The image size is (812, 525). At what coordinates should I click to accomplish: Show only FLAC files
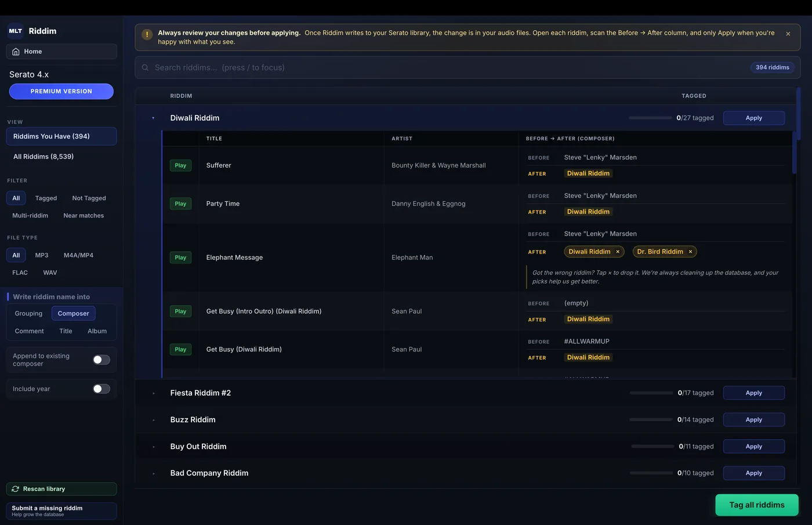(x=20, y=273)
